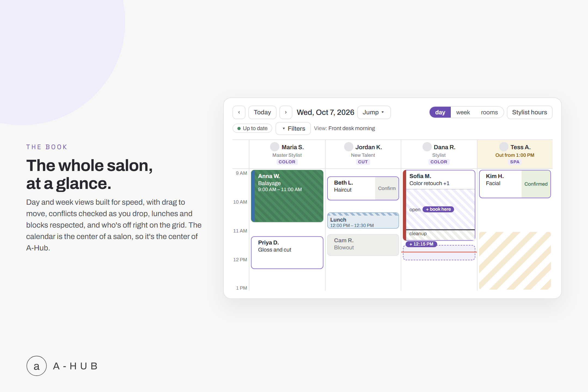Click the 11 AM time label
588x392 pixels.
(x=240, y=231)
